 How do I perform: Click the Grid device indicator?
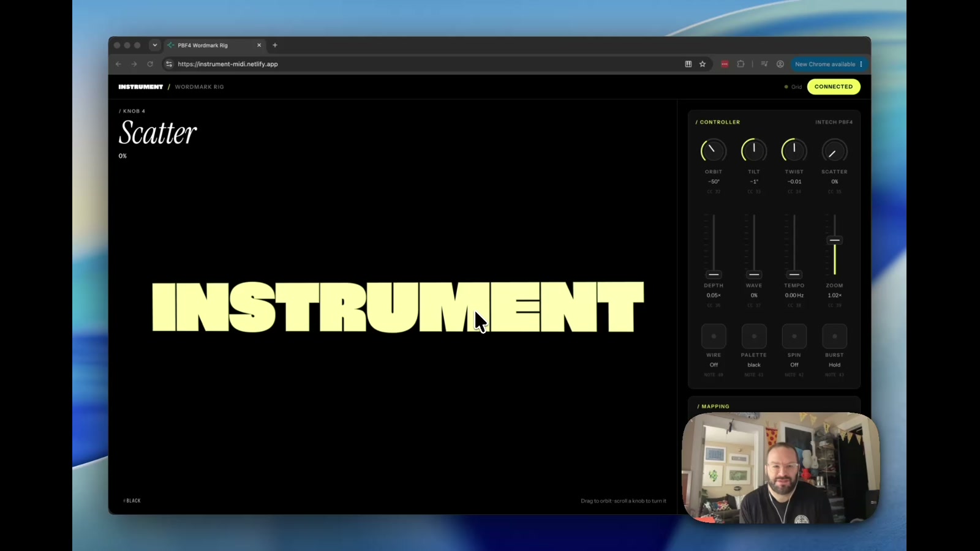click(793, 87)
